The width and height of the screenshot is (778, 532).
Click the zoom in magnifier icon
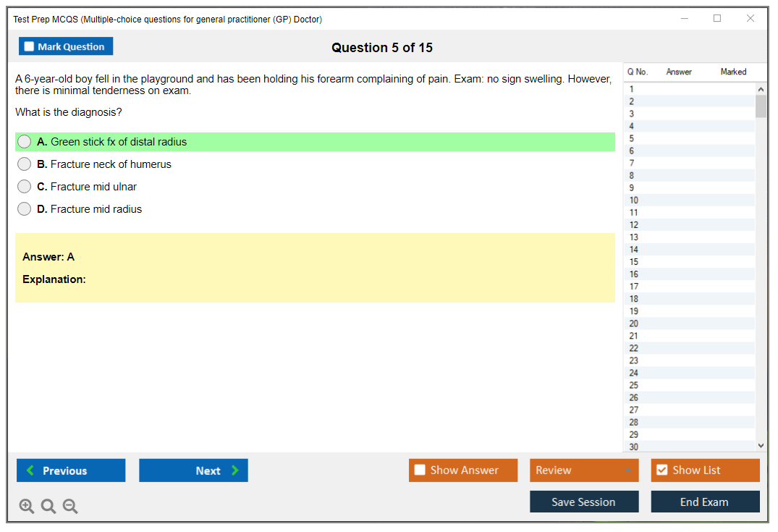pos(27,507)
